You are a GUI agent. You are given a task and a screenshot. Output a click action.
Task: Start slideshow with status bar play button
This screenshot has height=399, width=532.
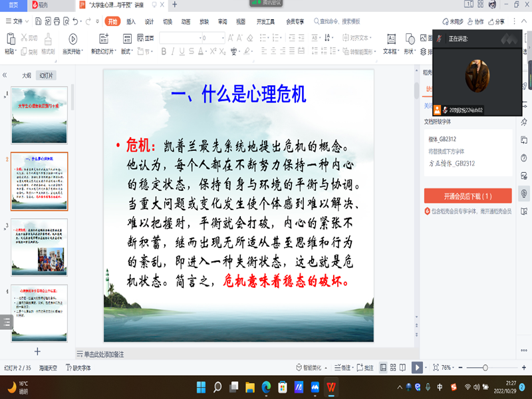tap(416, 367)
